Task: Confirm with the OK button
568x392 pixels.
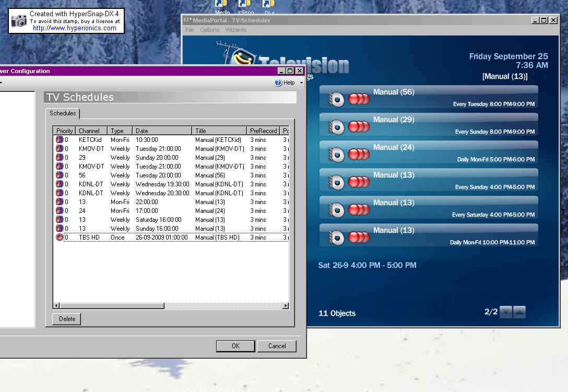Action: pyautogui.click(x=235, y=346)
